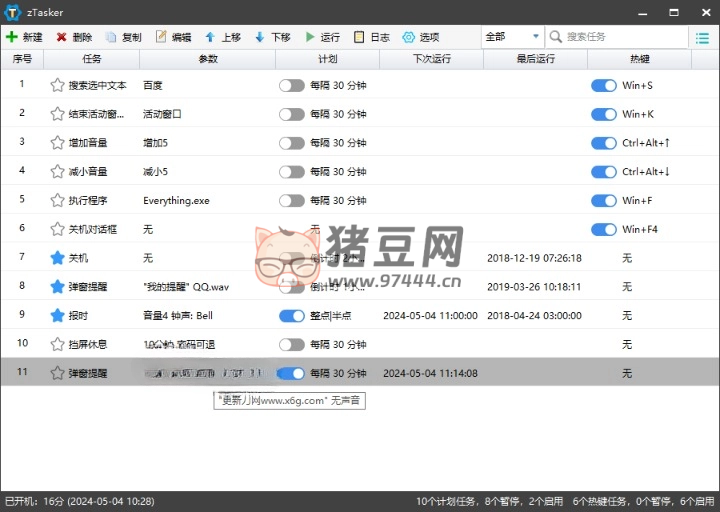
Task: Disable Win+K hotkey toggle
Action: click(x=603, y=114)
